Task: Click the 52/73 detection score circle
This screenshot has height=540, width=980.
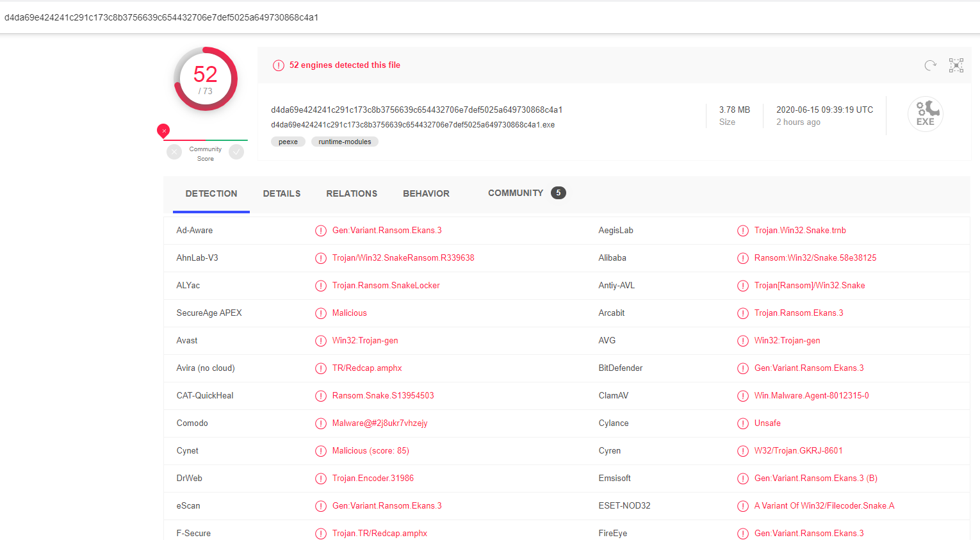Action: (x=206, y=79)
